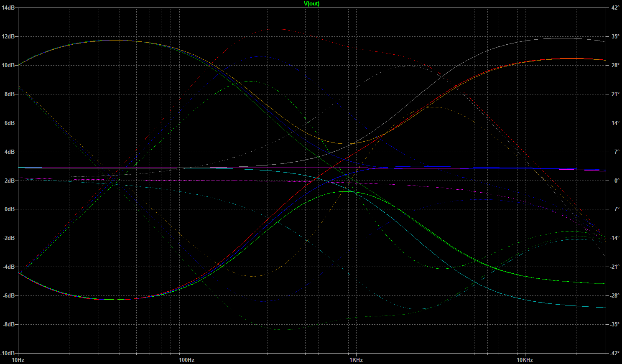Click the -7° phase axis label

[x=615, y=209]
